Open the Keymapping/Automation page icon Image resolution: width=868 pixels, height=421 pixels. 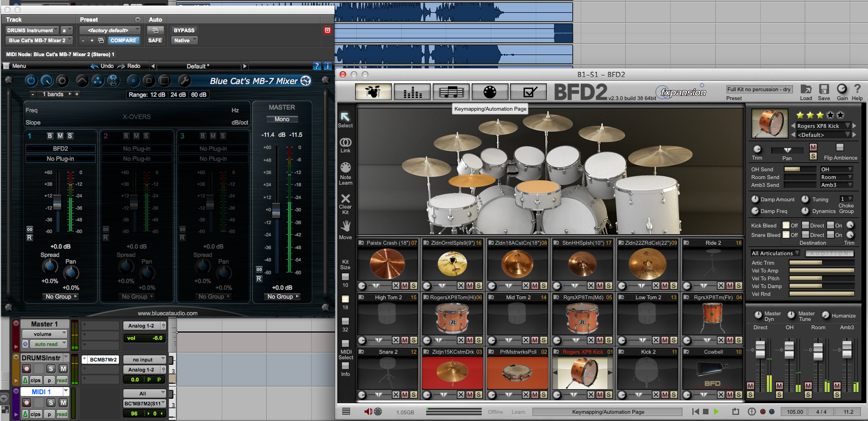pos(490,92)
